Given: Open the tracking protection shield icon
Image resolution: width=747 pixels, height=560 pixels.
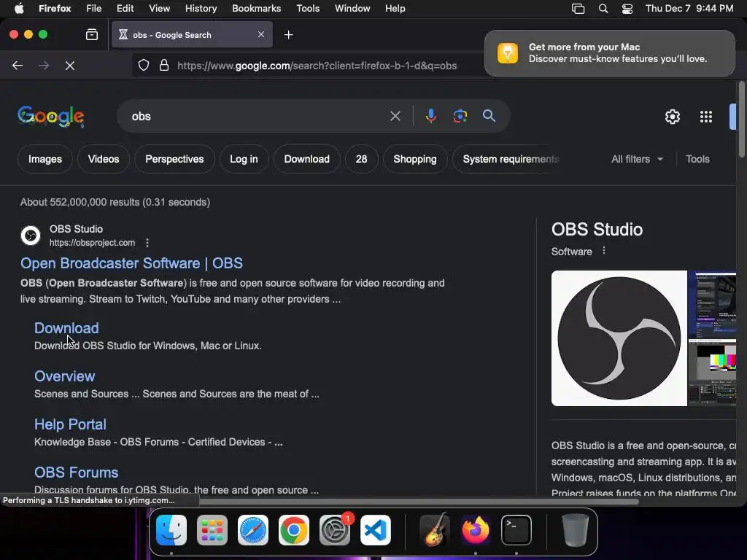Looking at the screenshot, I should [x=144, y=65].
